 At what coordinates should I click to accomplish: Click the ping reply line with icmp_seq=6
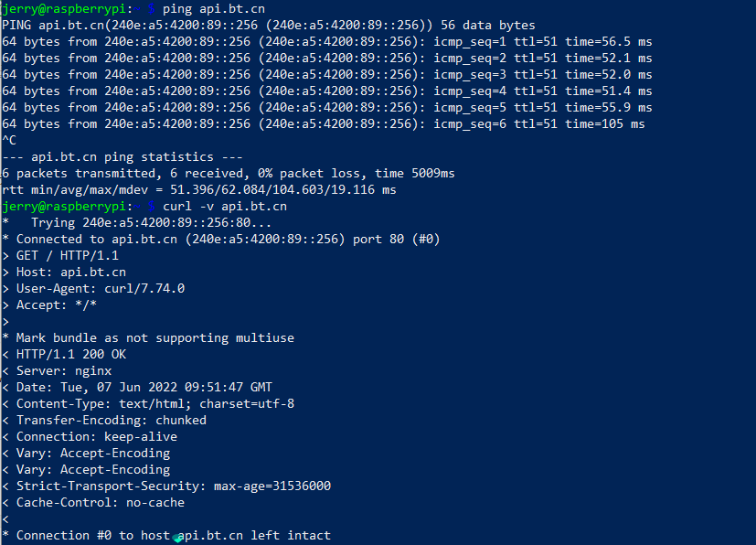[x=324, y=123]
